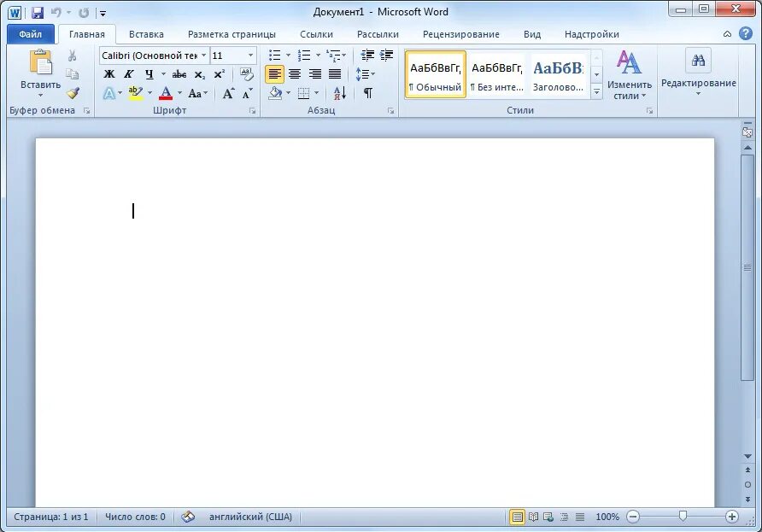Select the Обычный style
The image size is (762, 532).
coord(436,74)
